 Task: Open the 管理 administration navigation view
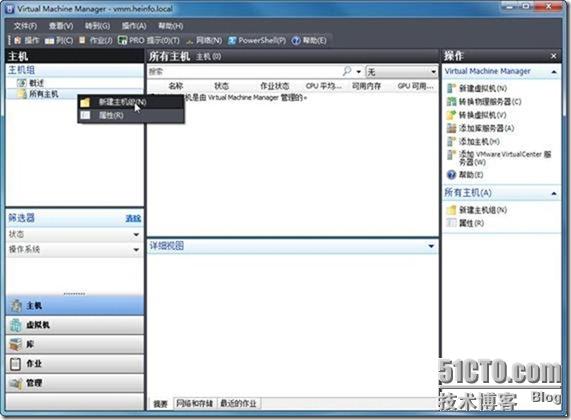coord(75,383)
